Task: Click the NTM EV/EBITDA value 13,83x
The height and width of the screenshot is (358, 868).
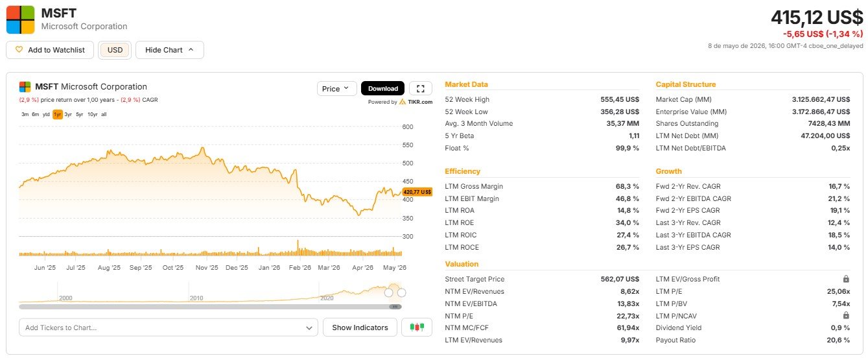Action: click(x=628, y=304)
